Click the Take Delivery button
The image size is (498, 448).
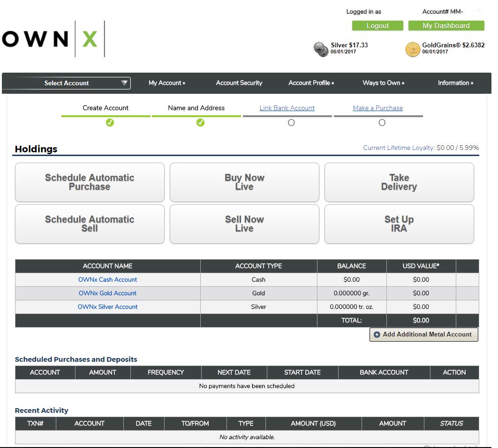[x=399, y=182]
